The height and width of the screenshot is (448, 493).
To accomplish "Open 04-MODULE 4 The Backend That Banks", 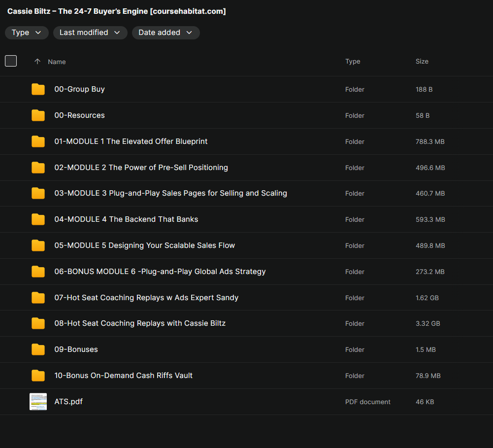I will point(126,219).
